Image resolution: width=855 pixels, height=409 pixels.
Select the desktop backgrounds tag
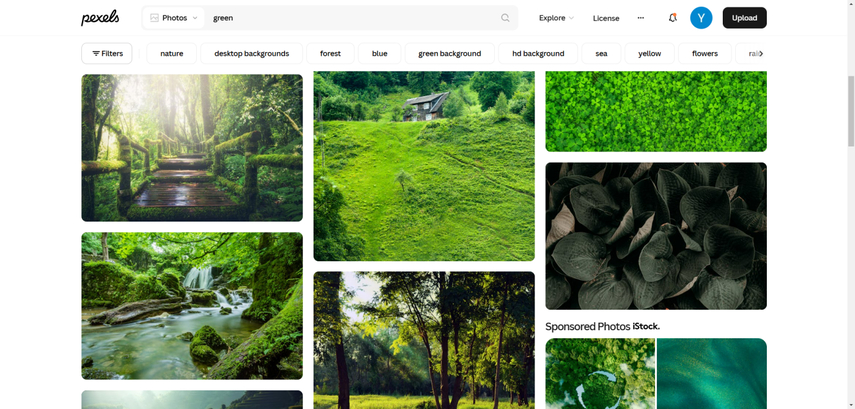(x=252, y=54)
